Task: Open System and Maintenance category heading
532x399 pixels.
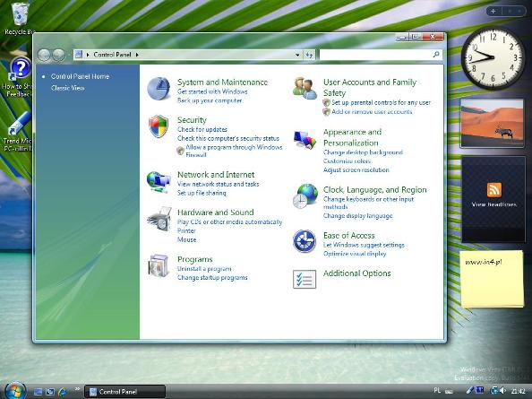Action: click(x=223, y=82)
